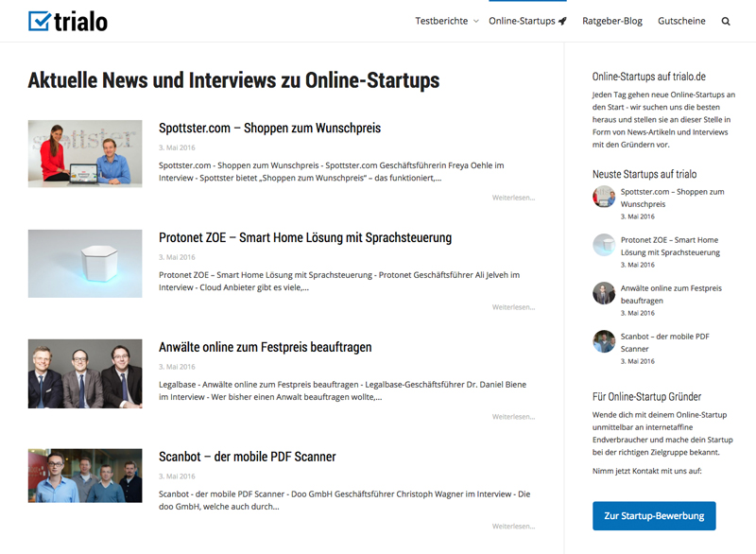Image resolution: width=756 pixels, height=554 pixels.
Task: Open Scanbot – der mobile PDF Scanner headline
Action: (x=248, y=457)
